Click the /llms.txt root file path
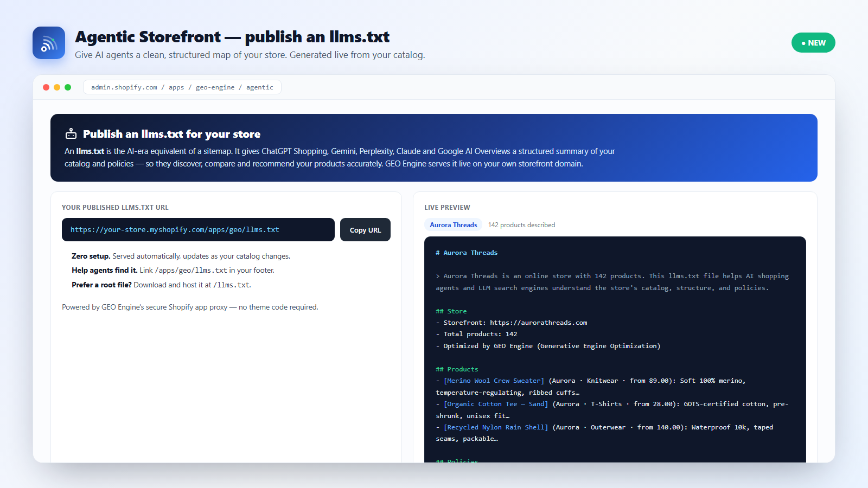The image size is (868, 488). point(231,285)
